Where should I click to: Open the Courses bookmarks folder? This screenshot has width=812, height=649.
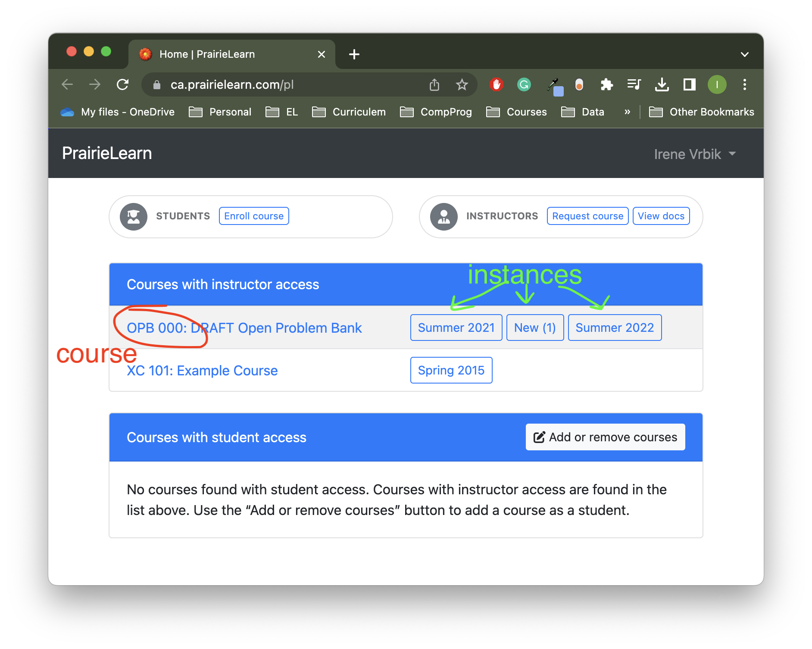pyautogui.click(x=516, y=112)
